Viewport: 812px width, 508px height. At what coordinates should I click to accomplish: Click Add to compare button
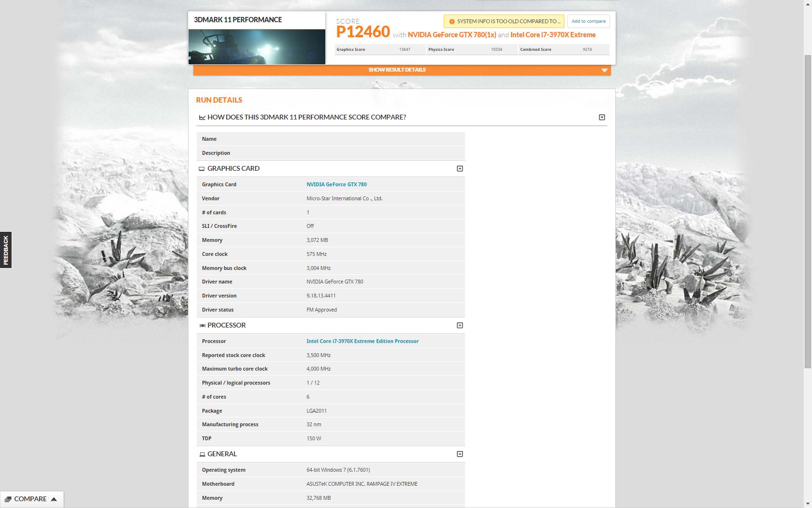tap(589, 21)
